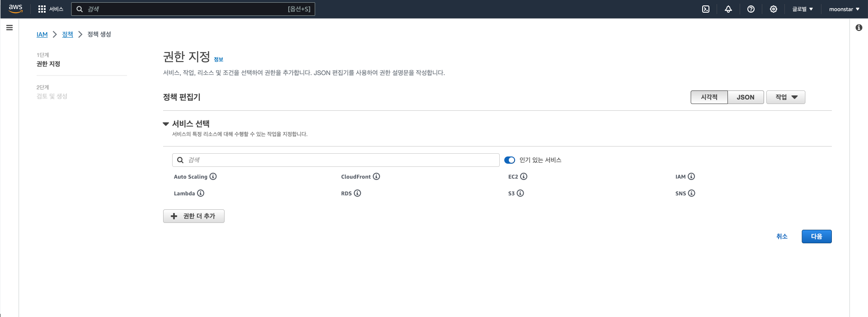This screenshot has width=868, height=317.
Task: Click the magnifier icon in service search
Action: pos(180,160)
